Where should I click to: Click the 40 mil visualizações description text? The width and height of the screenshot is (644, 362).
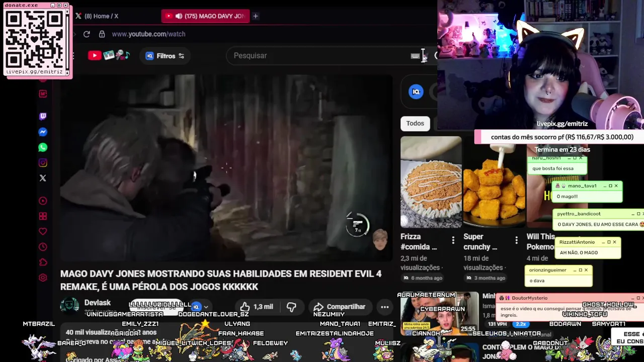111,332
